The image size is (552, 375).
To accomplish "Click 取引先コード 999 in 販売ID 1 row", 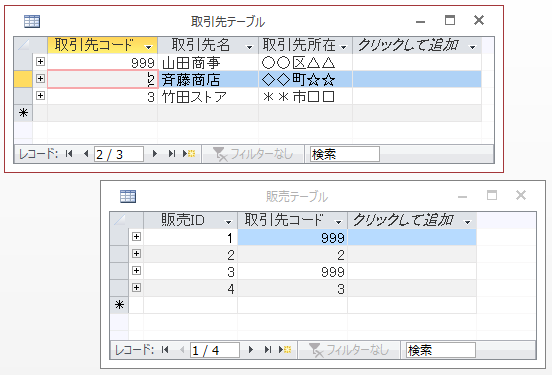I will click(x=293, y=237).
